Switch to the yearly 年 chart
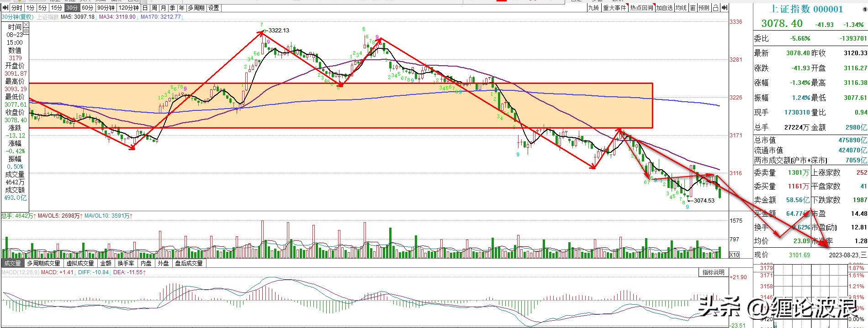Screen dimensions: 868x328 [182, 8]
